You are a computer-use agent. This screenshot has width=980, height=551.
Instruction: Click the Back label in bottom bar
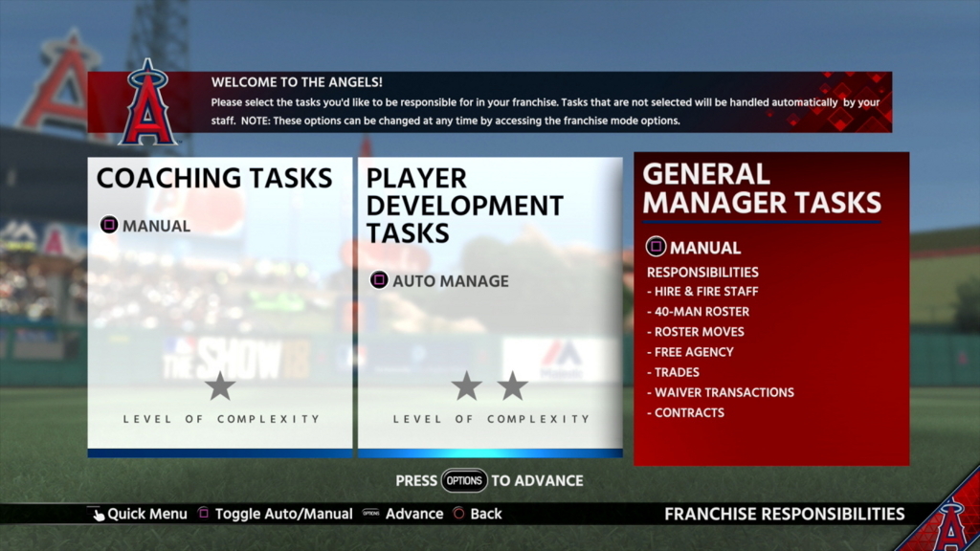pos(485,514)
